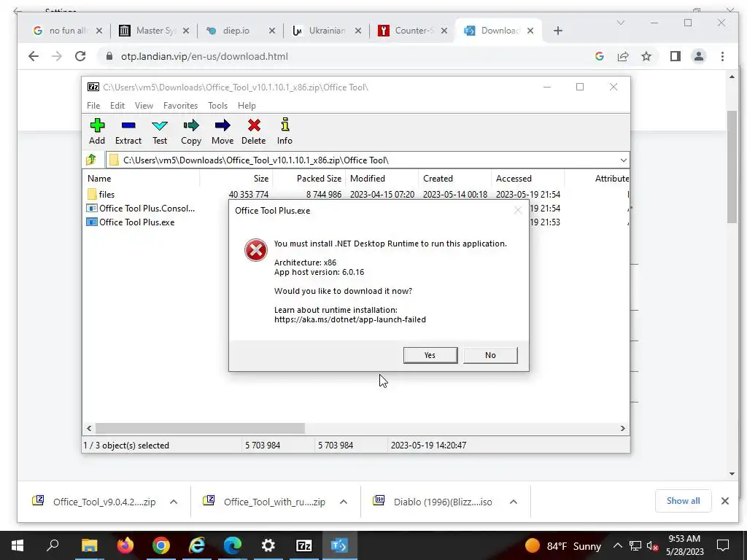This screenshot has height=560, width=747.
Task: Sort by Size column header
Action: pyautogui.click(x=236, y=179)
